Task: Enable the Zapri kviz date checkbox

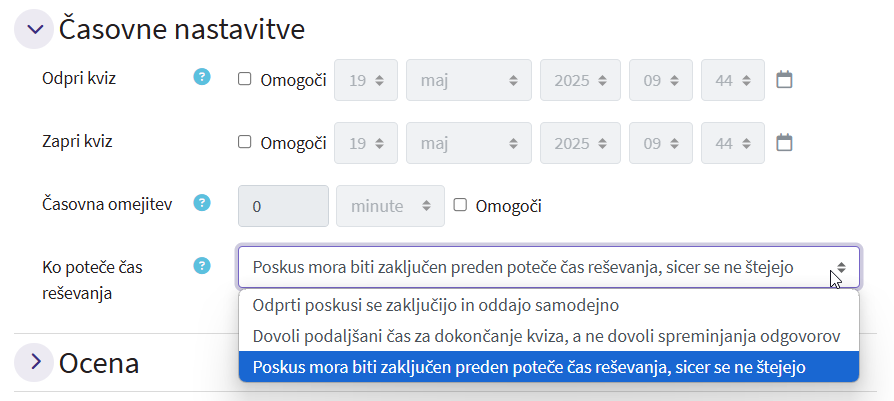Action: (x=245, y=142)
